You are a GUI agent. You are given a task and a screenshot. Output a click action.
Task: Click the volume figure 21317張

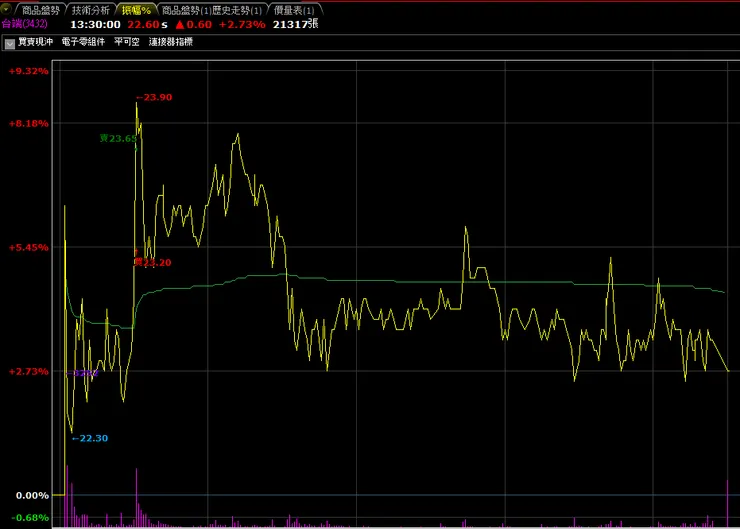click(295, 24)
